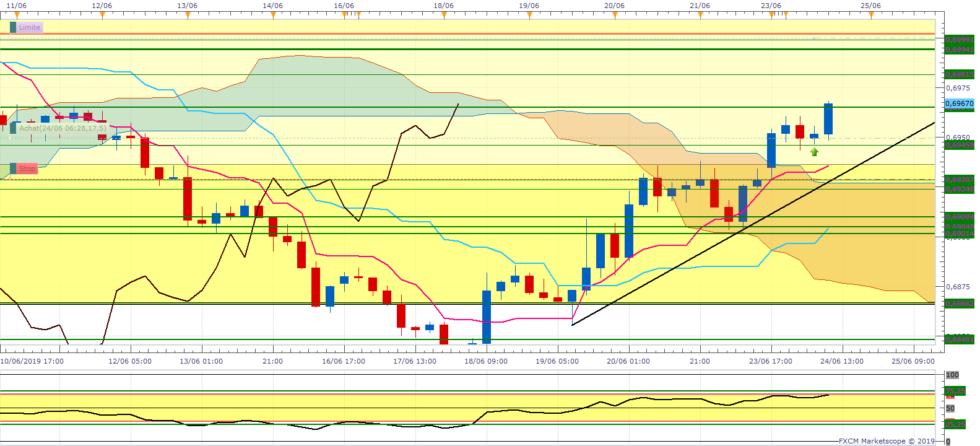Click the green buy arrow marker
Viewport: 980px width, 446px height.
[x=814, y=152]
